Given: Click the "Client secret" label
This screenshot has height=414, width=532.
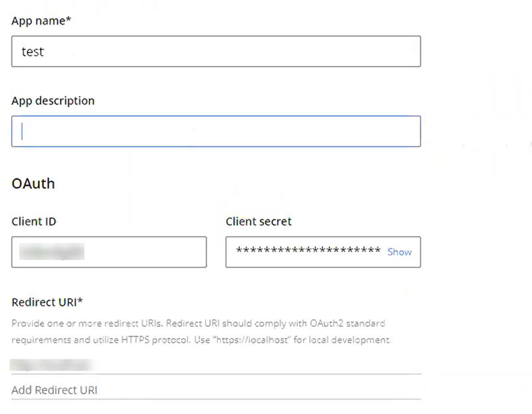Looking at the screenshot, I should [259, 221].
